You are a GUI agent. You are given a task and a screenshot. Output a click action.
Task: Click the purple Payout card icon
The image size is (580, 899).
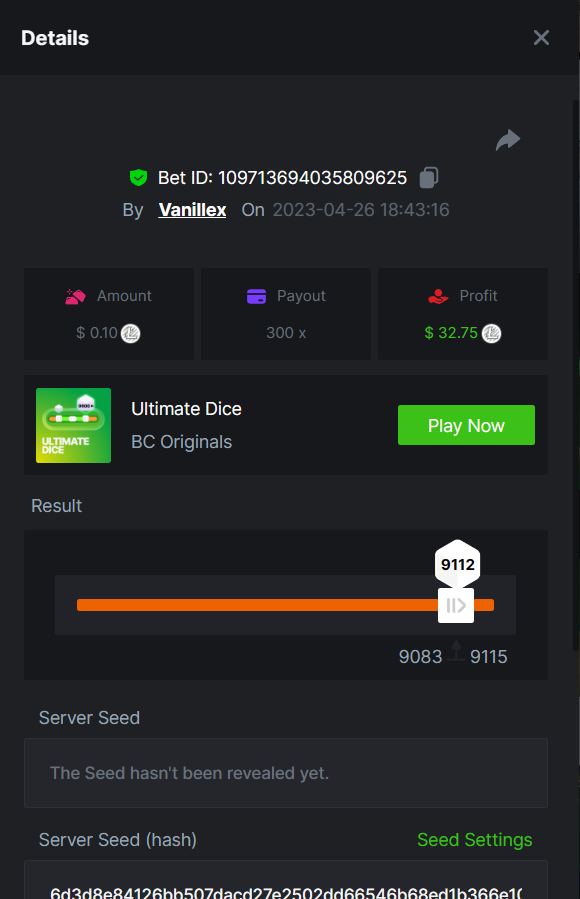coord(256,296)
